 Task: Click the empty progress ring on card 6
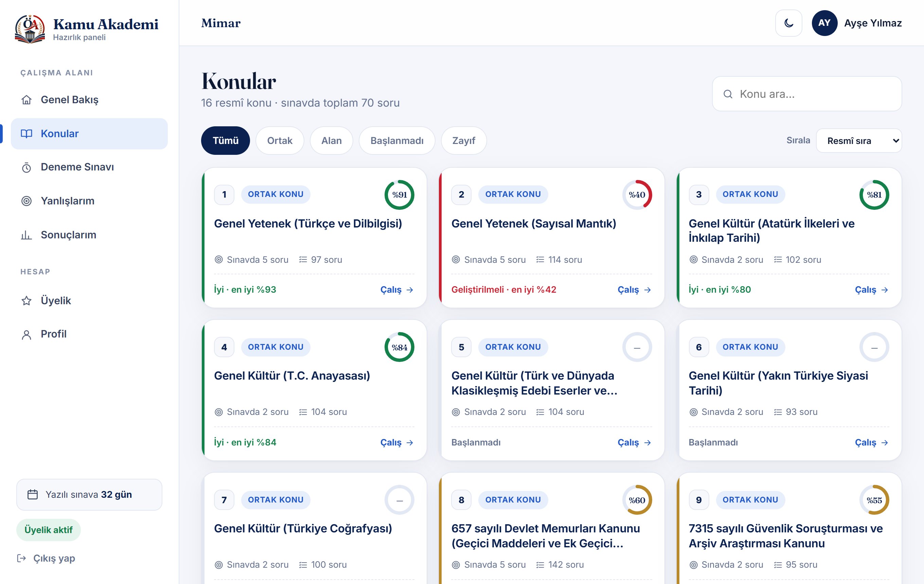[x=874, y=347]
